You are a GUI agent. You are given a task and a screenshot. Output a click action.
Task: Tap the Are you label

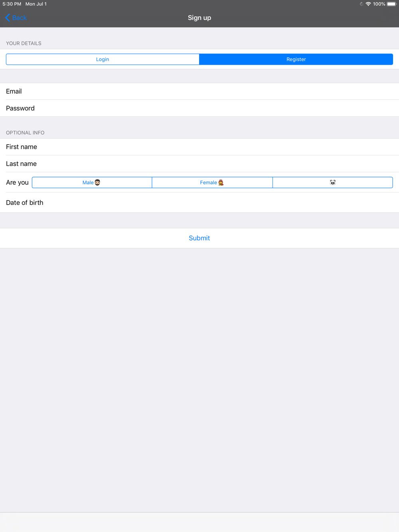point(17,182)
